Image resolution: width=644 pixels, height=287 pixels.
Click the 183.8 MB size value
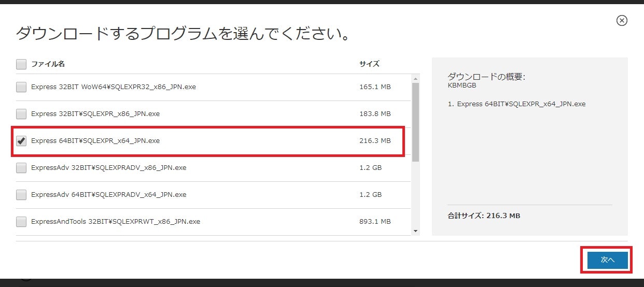(375, 113)
